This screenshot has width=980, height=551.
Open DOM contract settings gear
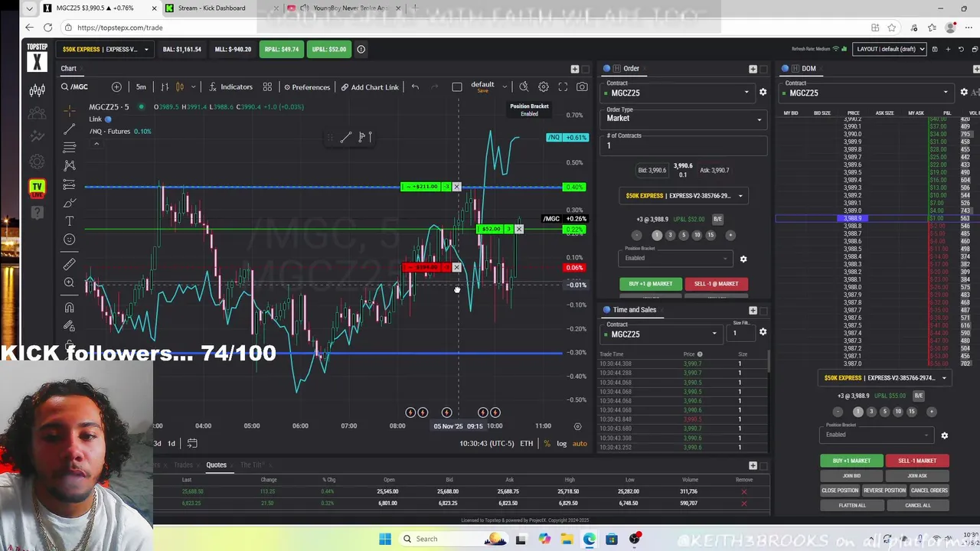964,93
